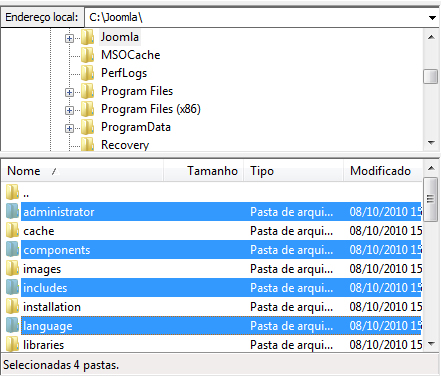Viewport: 441px width, 376px height.
Task: Click the Program Files folder icon
Action: point(88,91)
